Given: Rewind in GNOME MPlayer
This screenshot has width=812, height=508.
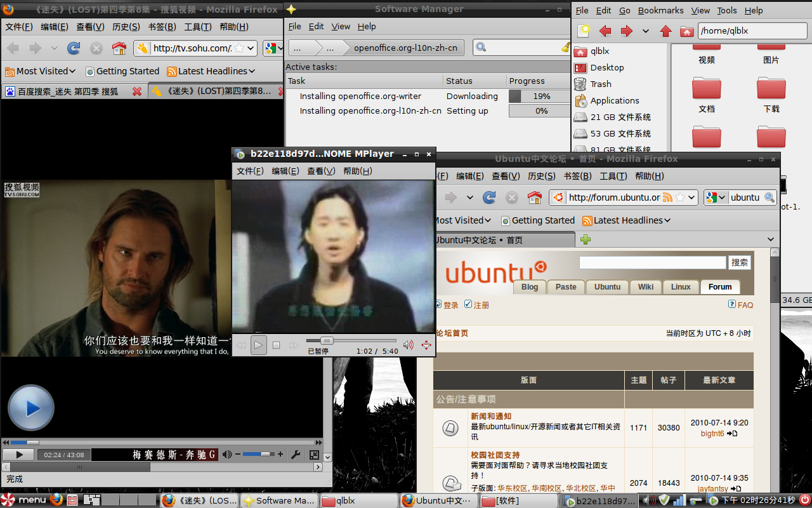Looking at the screenshot, I should (241, 345).
